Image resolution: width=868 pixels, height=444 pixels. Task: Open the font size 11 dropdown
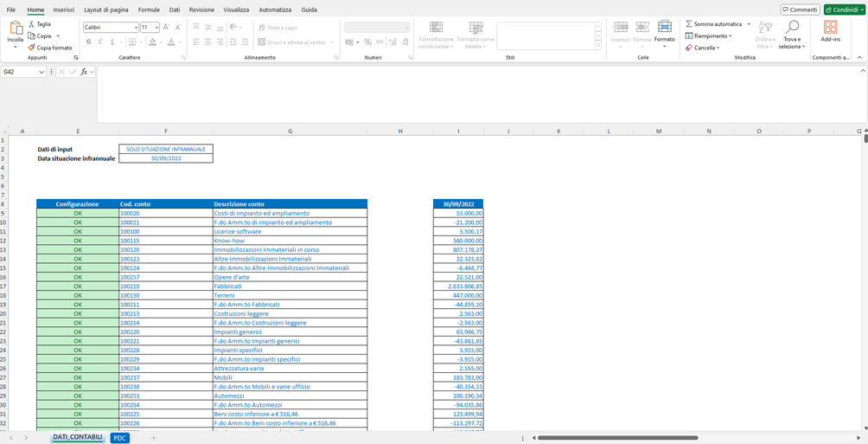pos(157,27)
